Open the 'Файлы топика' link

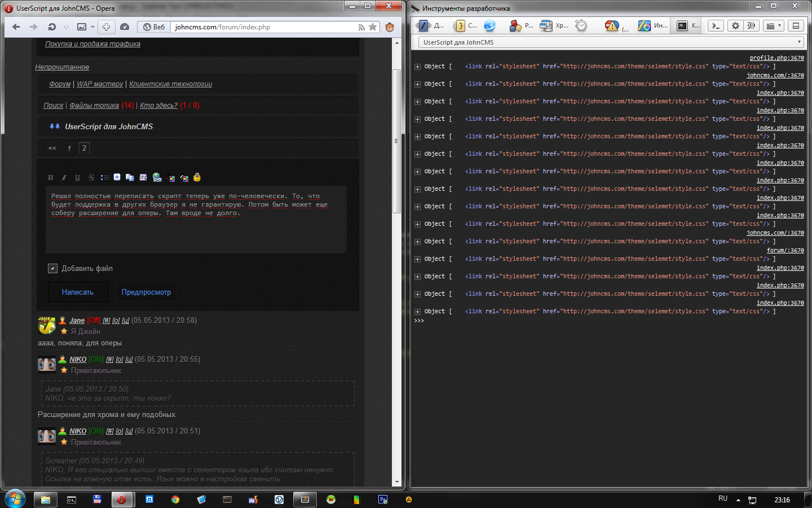pos(94,106)
